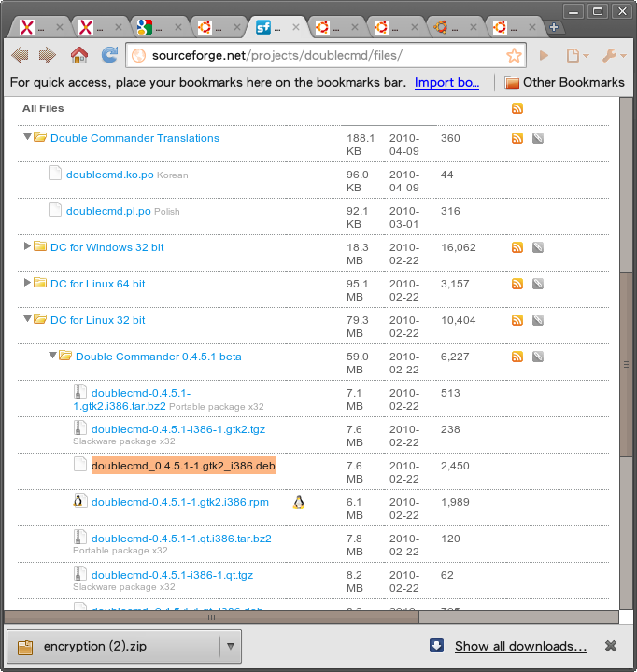Open the page menu icon

pos(577,55)
